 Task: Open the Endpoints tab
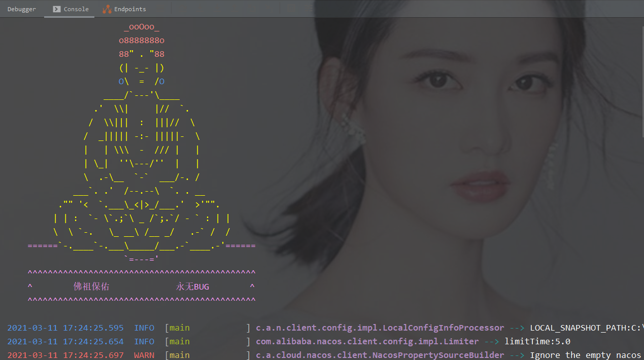(x=130, y=9)
